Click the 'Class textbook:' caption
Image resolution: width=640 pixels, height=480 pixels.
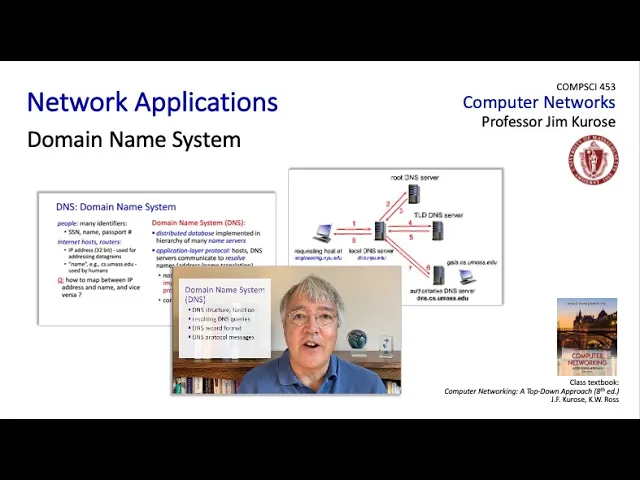pyautogui.click(x=594, y=382)
